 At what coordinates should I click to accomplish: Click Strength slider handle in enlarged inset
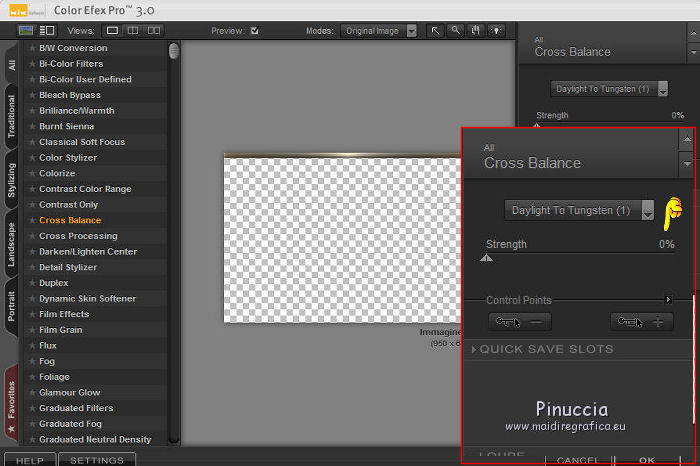click(x=487, y=258)
